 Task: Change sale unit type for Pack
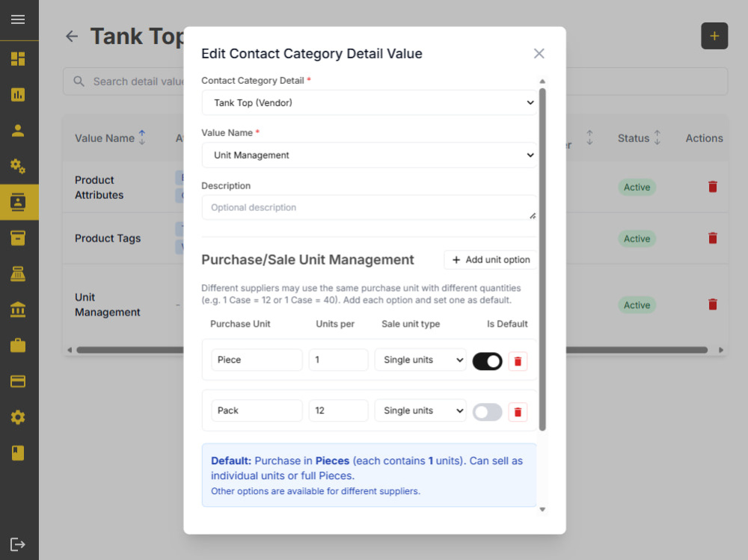(420, 410)
